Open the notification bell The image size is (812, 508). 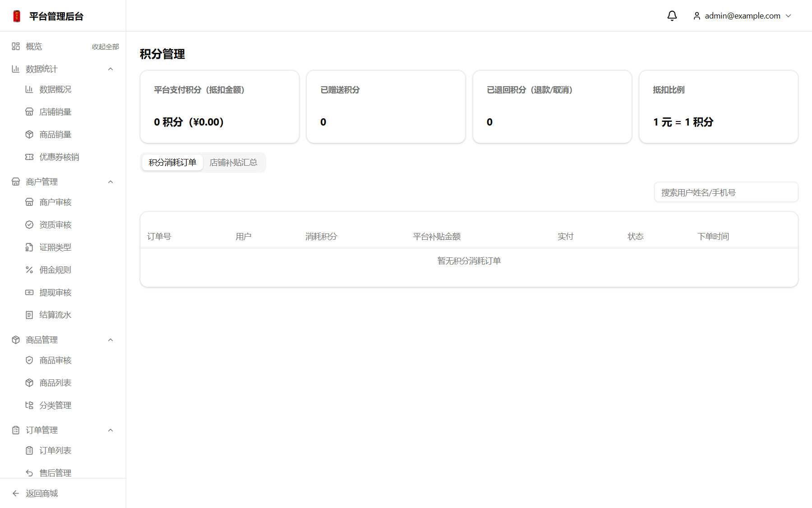[x=672, y=16]
